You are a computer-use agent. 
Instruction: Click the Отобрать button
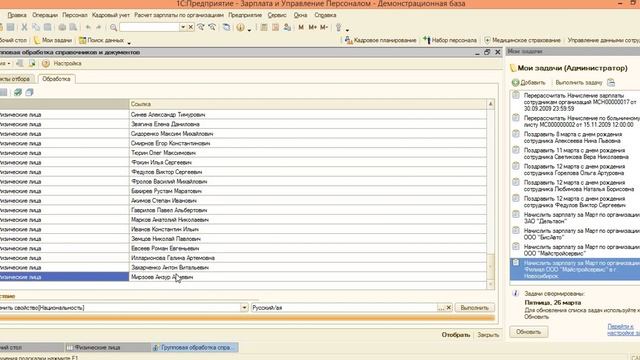[x=456, y=335]
